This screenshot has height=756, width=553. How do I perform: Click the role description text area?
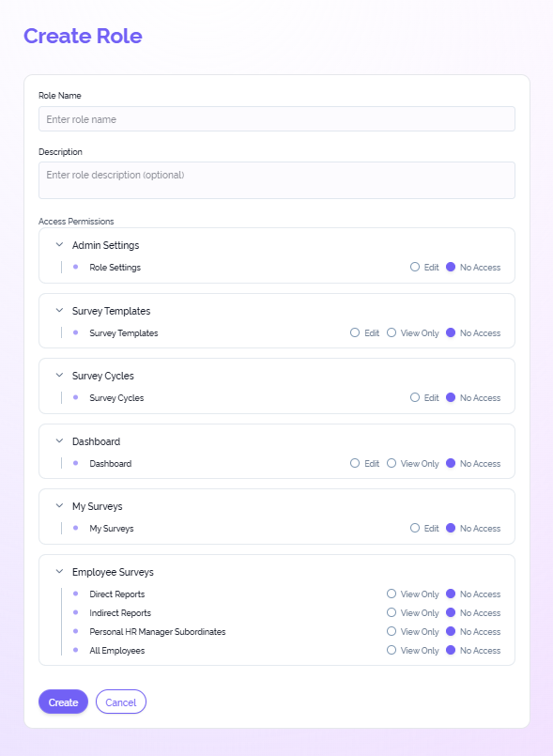coord(276,179)
